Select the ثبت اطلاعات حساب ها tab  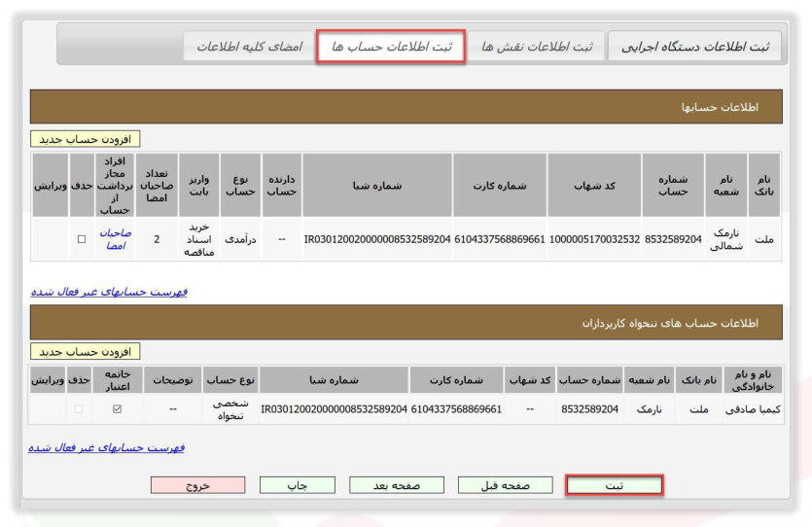click(391, 47)
